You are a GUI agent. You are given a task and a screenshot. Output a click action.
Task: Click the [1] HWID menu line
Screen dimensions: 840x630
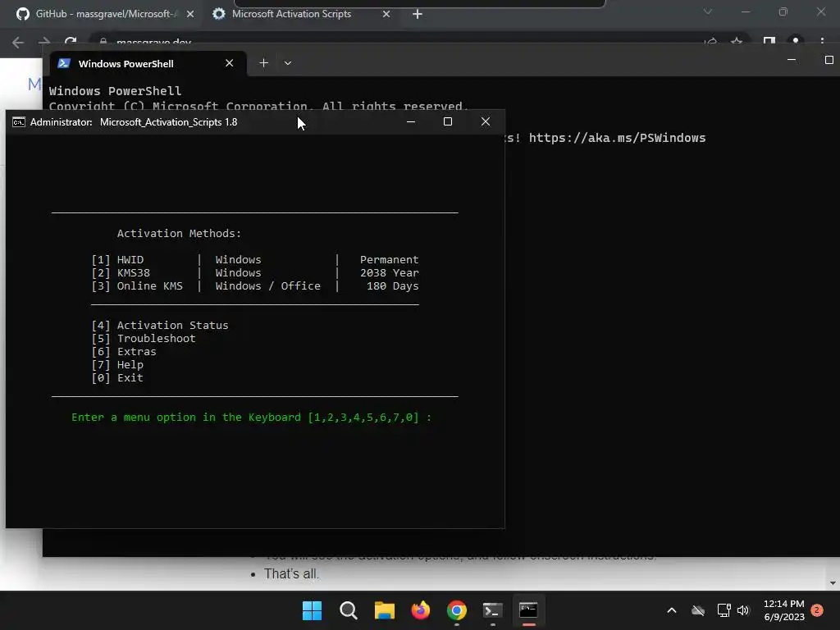255,260
